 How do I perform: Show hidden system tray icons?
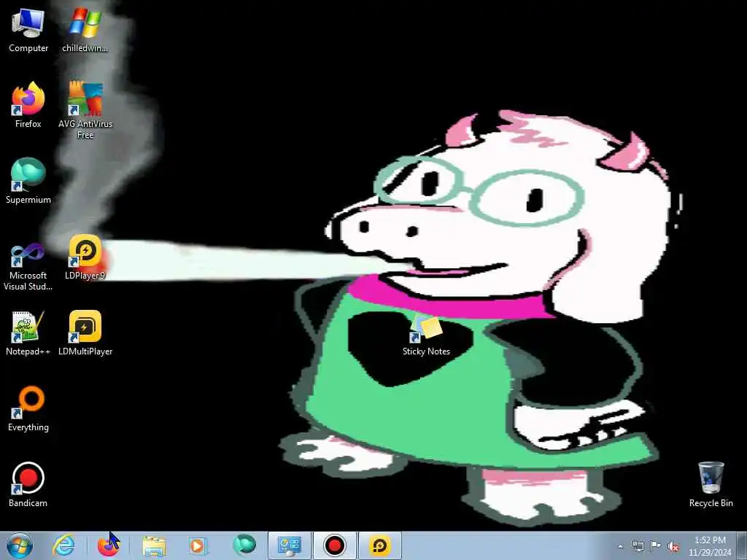[620, 546]
